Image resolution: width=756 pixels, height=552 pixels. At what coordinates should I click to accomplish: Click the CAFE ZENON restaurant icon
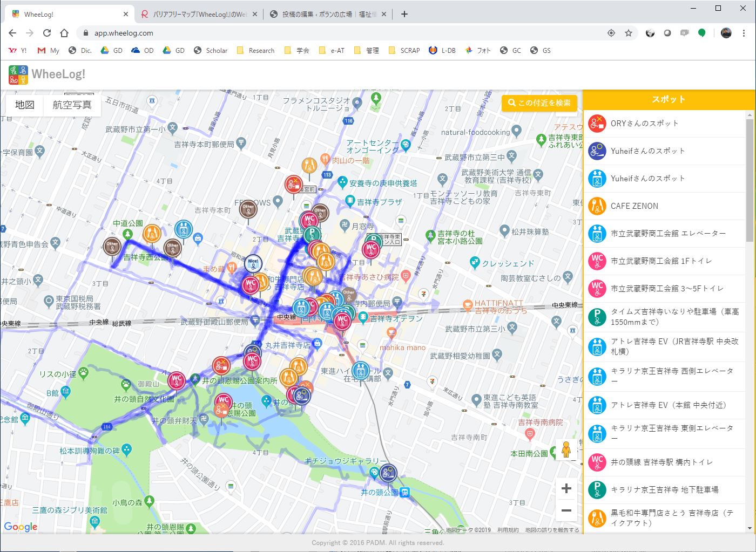point(597,206)
